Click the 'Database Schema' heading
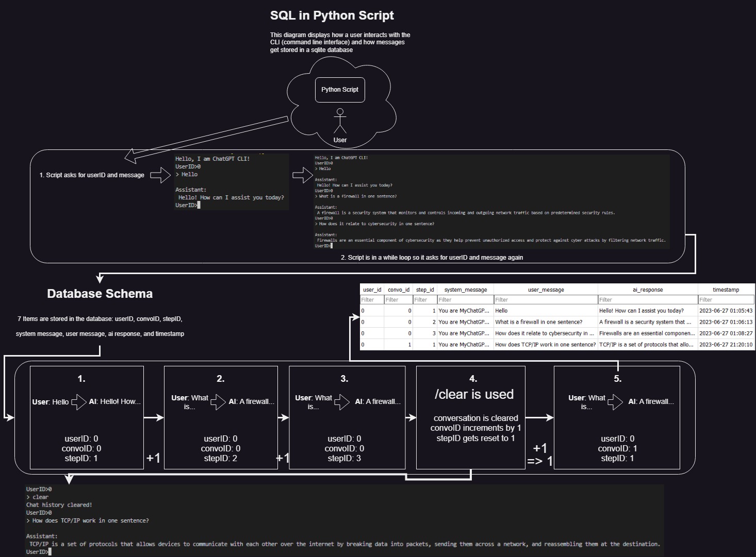This screenshot has width=756, height=557. (100, 294)
